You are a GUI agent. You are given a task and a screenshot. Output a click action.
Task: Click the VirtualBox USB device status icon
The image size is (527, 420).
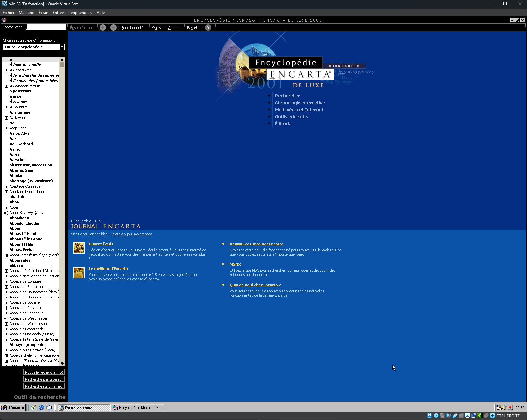pyautogui.click(x=455, y=416)
